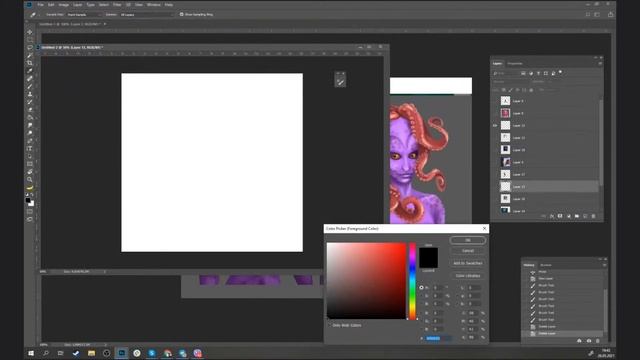The height and width of the screenshot is (360, 640).
Task: Click Color Libraries button
Action: [468, 276]
